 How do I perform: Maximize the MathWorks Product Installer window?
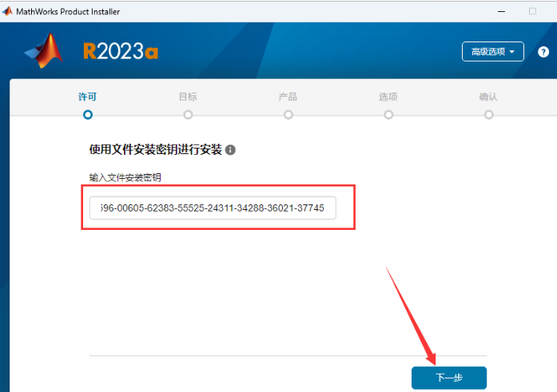coord(532,11)
